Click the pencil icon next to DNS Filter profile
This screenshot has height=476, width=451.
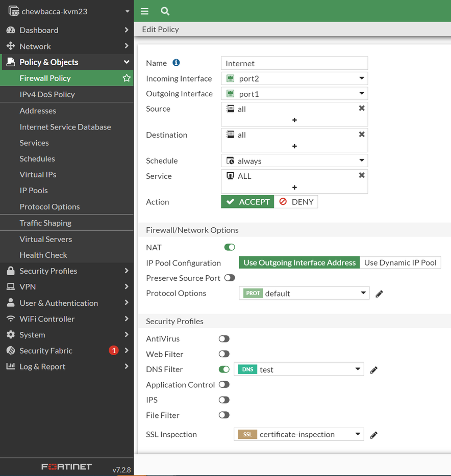374,370
